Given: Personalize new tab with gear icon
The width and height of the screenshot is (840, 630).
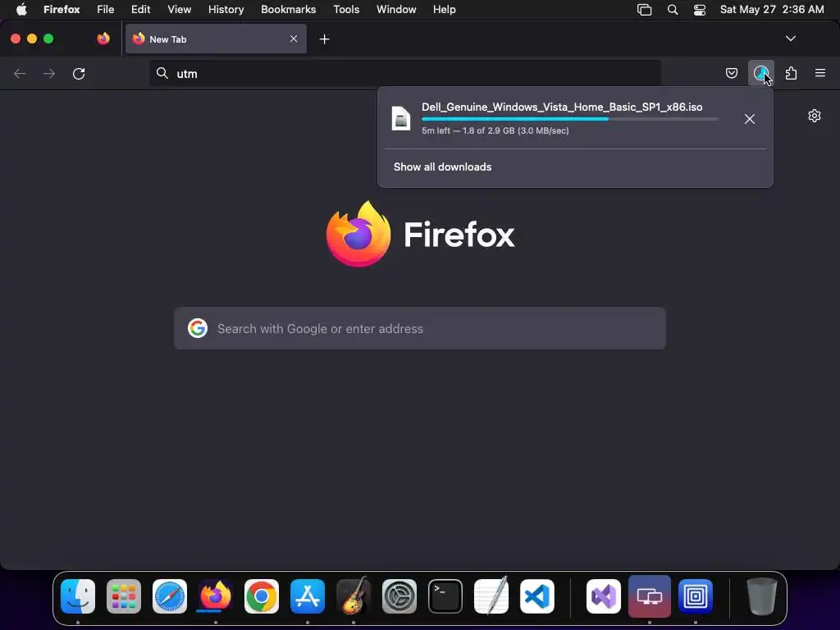Looking at the screenshot, I should 815,116.
